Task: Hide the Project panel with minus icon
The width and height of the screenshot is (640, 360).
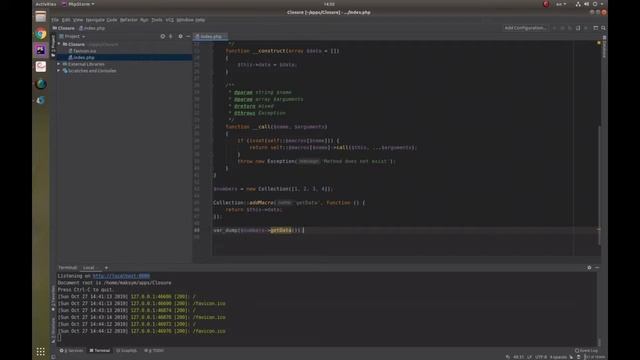Action: (x=188, y=36)
